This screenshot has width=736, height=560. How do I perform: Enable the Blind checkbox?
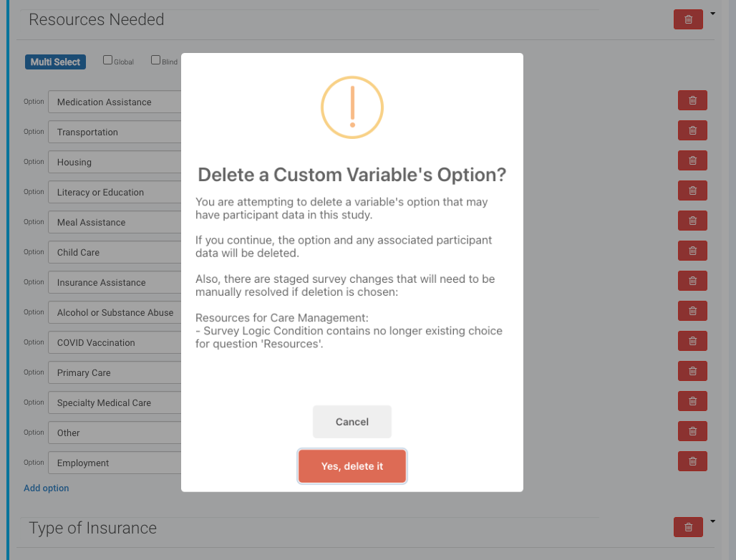coord(155,61)
